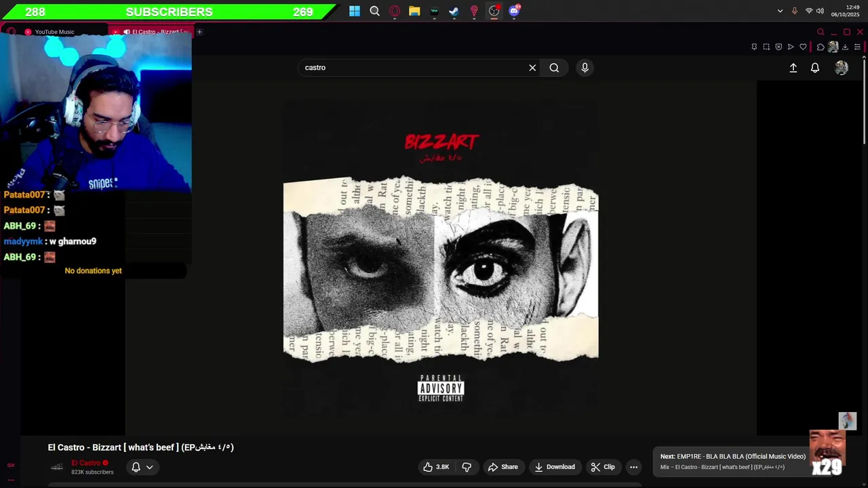The height and width of the screenshot is (488, 868).
Task: Open File Explorer from the taskbar
Action: click(x=414, y=11)
